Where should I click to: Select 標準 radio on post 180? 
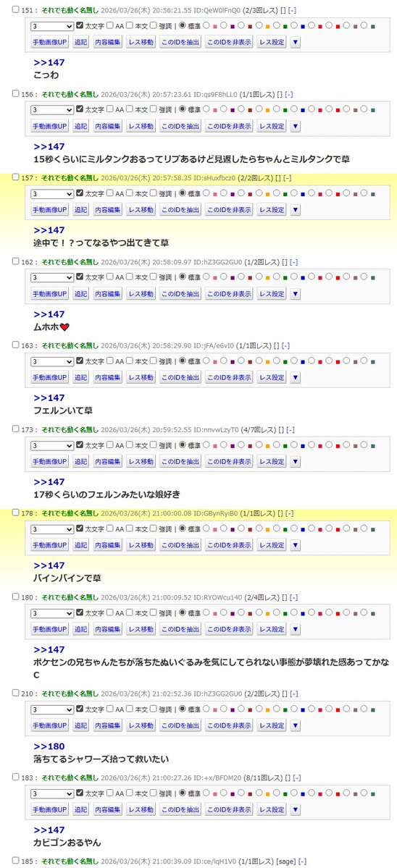click(183, 612)
